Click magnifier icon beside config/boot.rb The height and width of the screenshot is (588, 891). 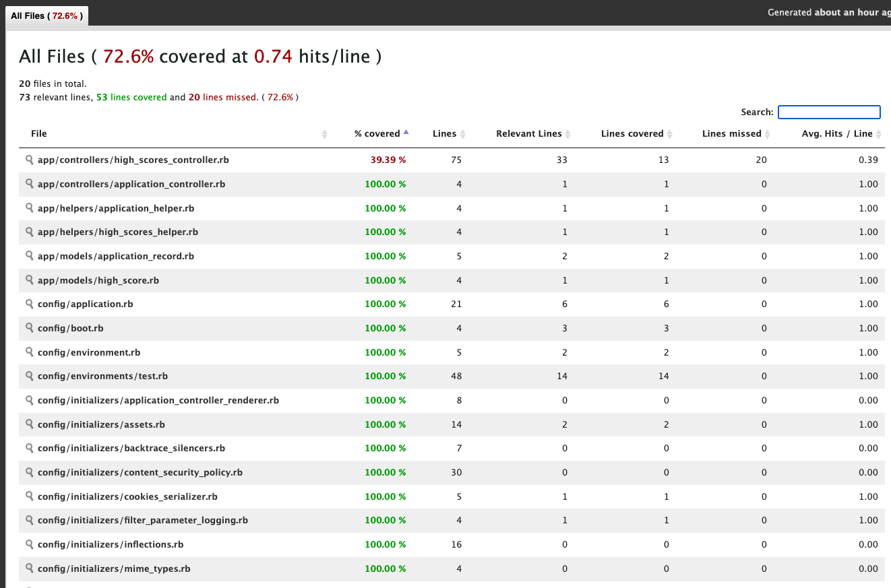click(29, 328)
